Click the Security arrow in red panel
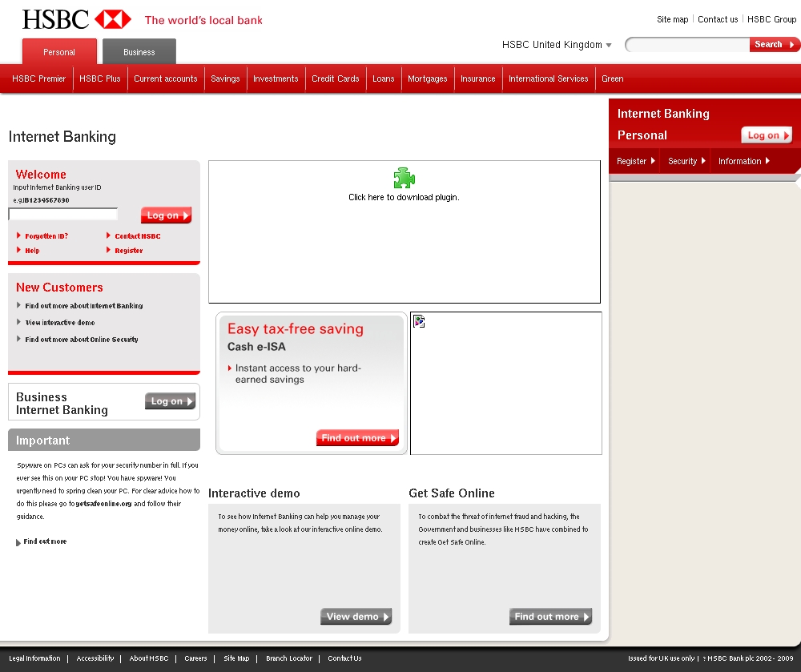The width and height of the screenshot is (801, 672). [703, 161]
